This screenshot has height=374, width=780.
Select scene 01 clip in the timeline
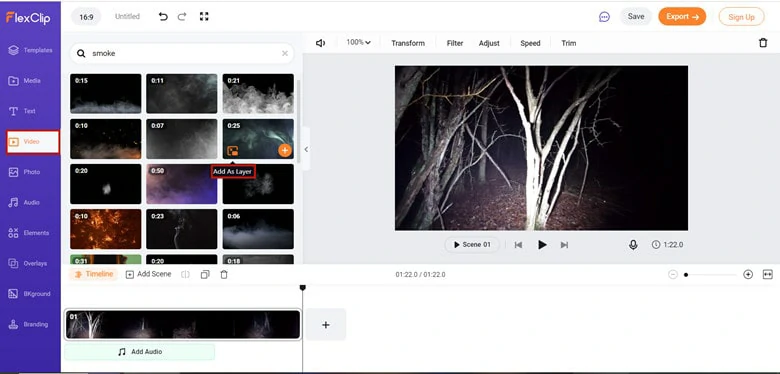click(x=183, y=324)
